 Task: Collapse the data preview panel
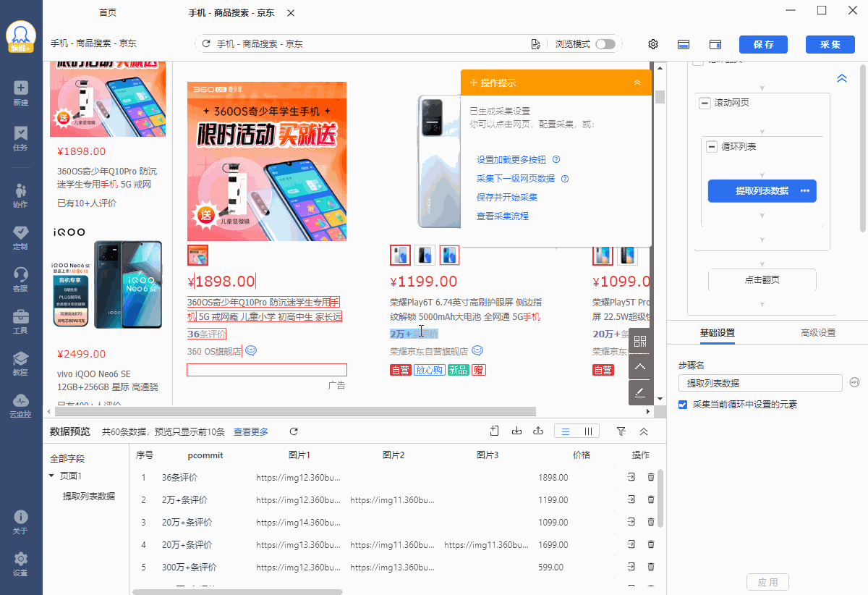point(644,431)
